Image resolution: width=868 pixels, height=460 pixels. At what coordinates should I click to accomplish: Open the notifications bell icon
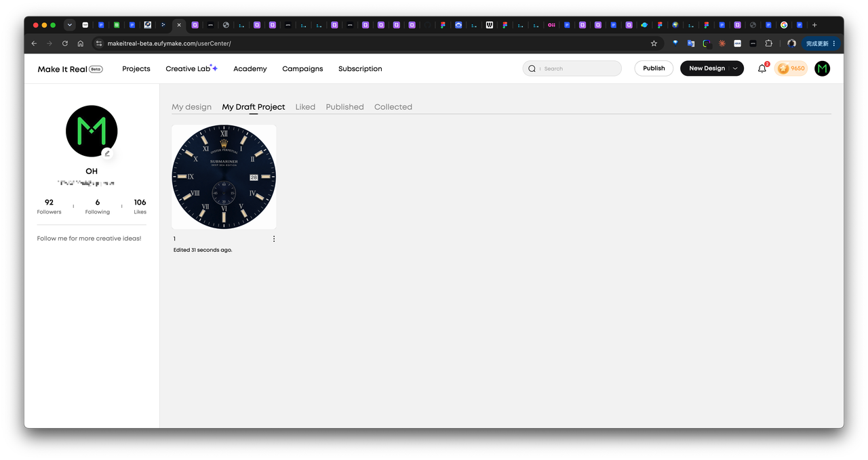[x=762, y=68]
